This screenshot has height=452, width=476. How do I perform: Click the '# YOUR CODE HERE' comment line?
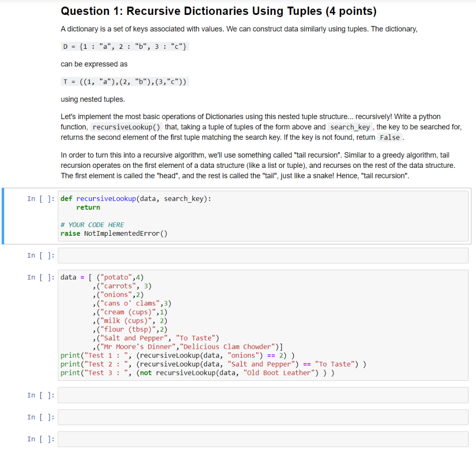point(93,225)
